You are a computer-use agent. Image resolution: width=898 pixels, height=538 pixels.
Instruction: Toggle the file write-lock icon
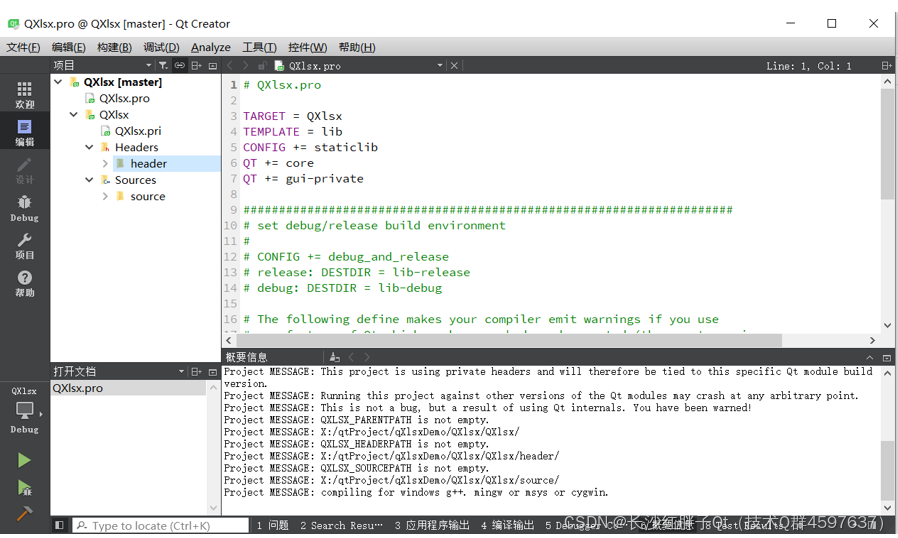coord(262,65)
